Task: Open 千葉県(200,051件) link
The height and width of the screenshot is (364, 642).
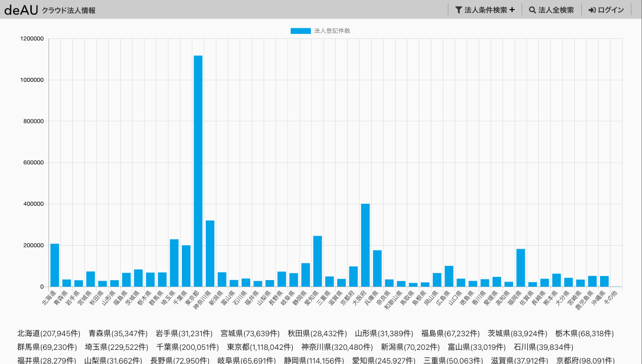Action: click(x=188, y=347)
